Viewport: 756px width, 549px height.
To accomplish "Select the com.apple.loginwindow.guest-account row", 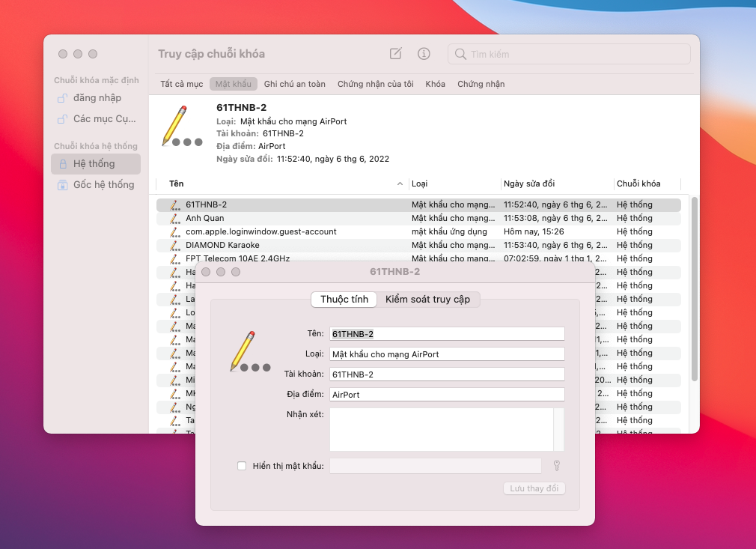I will click(418, 232).
